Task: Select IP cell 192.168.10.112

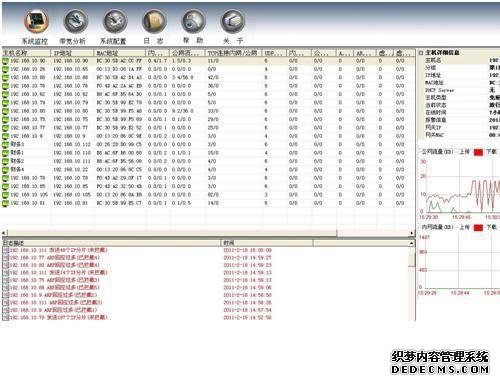Action: 72,145
